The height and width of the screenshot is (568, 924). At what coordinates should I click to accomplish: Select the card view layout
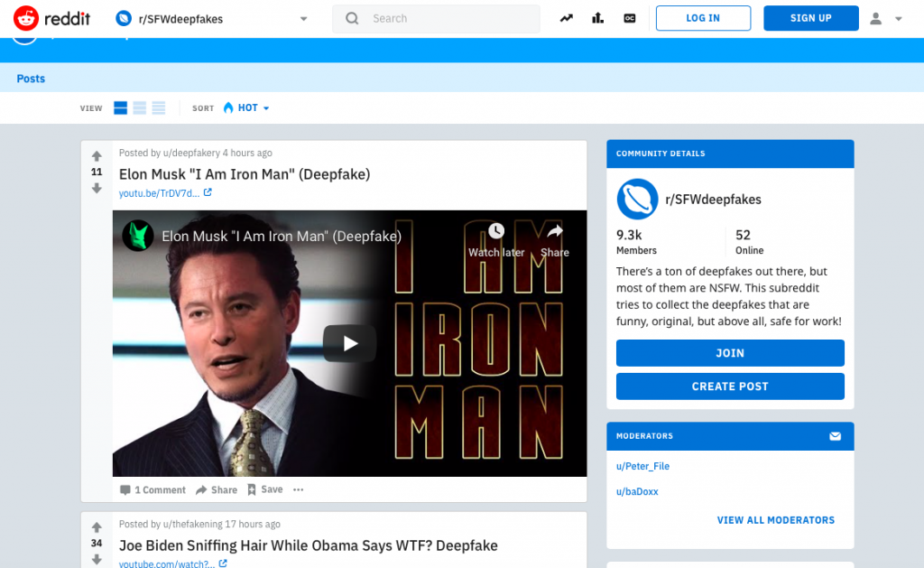(x=120, y=108)
